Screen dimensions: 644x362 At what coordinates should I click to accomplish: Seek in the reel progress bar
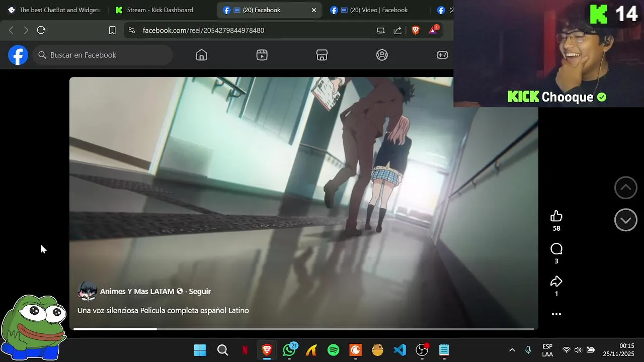pos(304,329)
